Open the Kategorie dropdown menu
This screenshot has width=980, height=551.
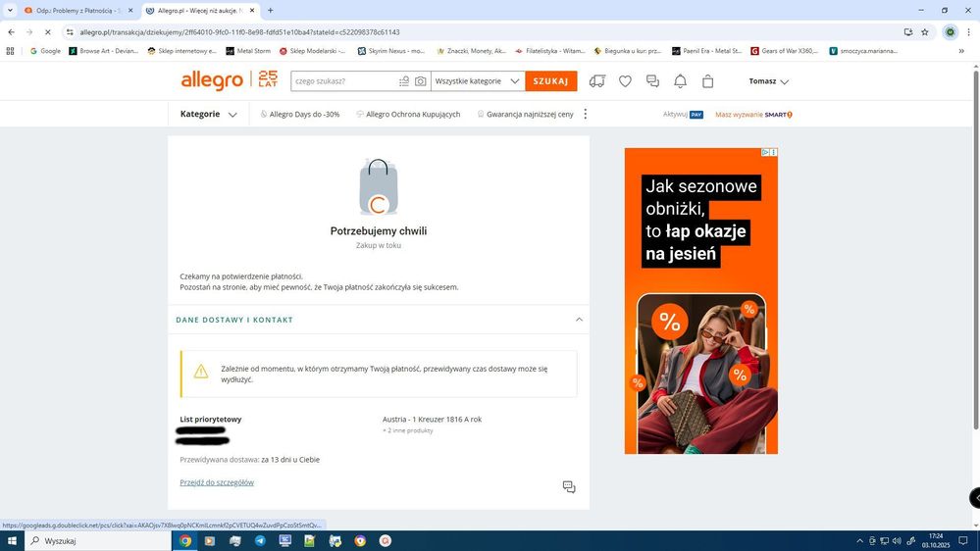pyautogui.click(x=208, y=114)
